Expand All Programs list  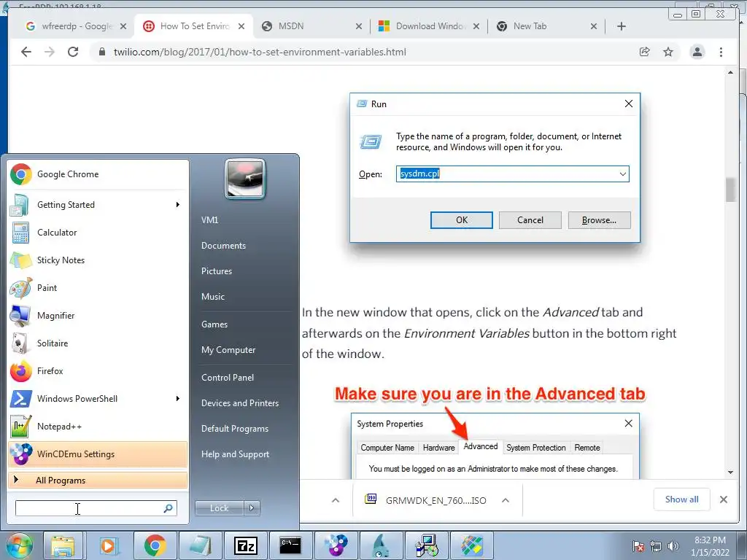click(x=98, y=480)
